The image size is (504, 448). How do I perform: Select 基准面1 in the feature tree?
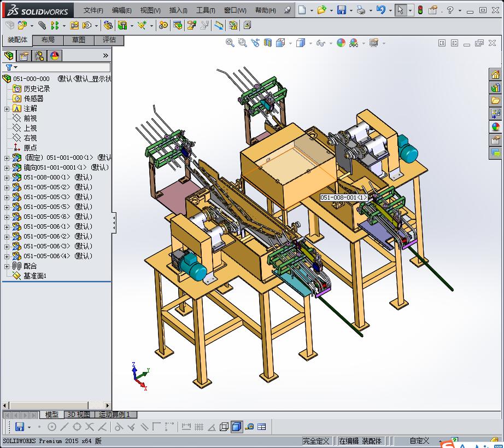(x=35, y=276)
